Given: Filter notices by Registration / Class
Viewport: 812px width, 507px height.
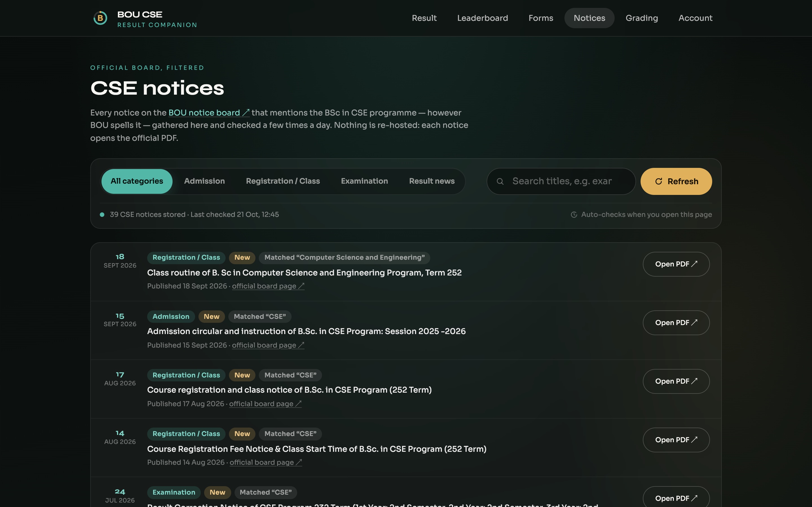Looking at the screenshot, I should (x=283, y=181).
